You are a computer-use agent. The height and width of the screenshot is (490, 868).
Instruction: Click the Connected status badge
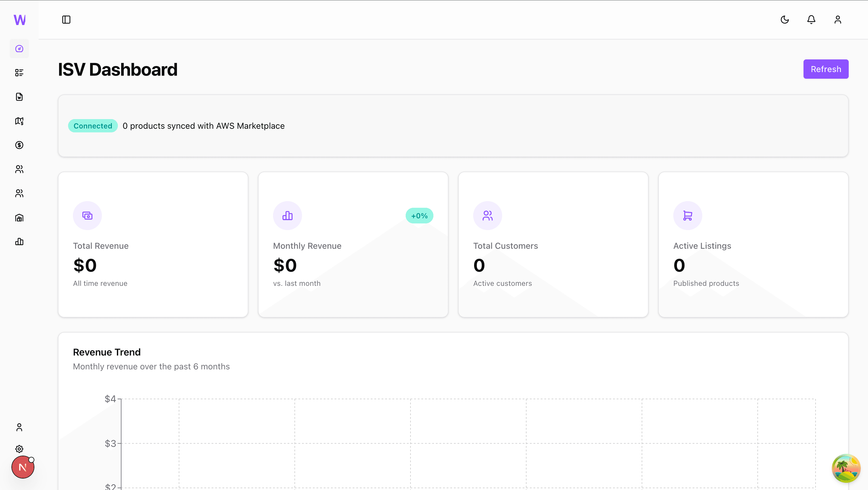coord(93,126)
